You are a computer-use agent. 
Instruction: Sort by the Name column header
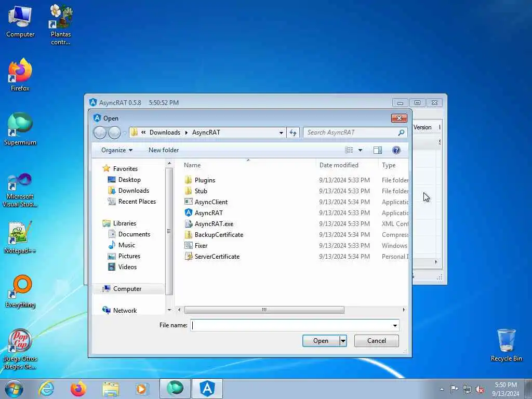192,165
